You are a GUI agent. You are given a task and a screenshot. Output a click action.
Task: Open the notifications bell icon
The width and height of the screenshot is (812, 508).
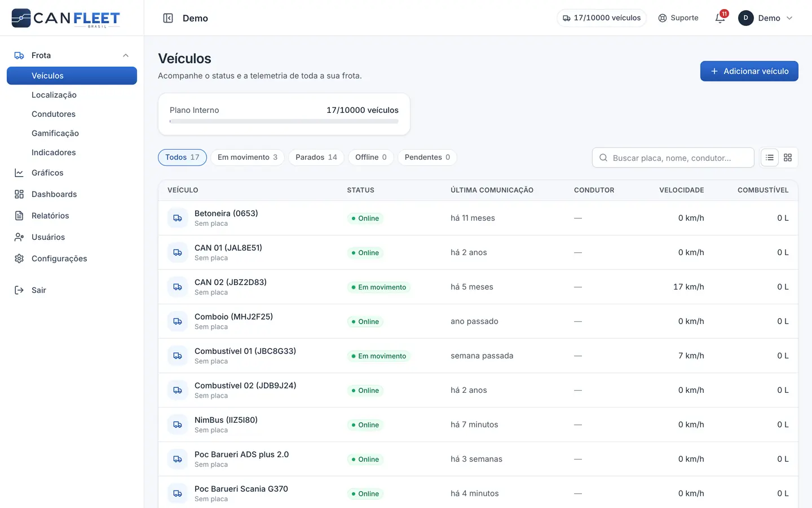(x=720, y=18)
